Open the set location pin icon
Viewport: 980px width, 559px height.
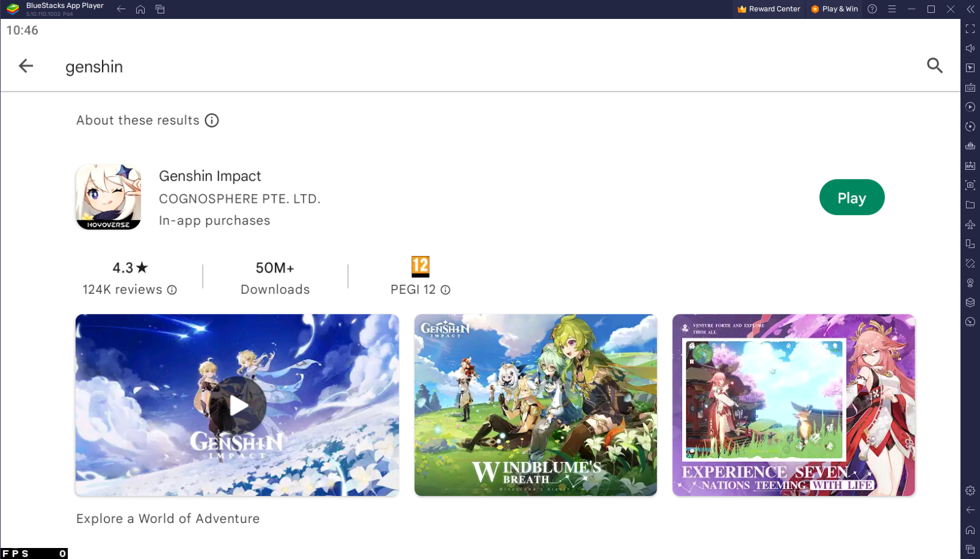click(970, 283)
